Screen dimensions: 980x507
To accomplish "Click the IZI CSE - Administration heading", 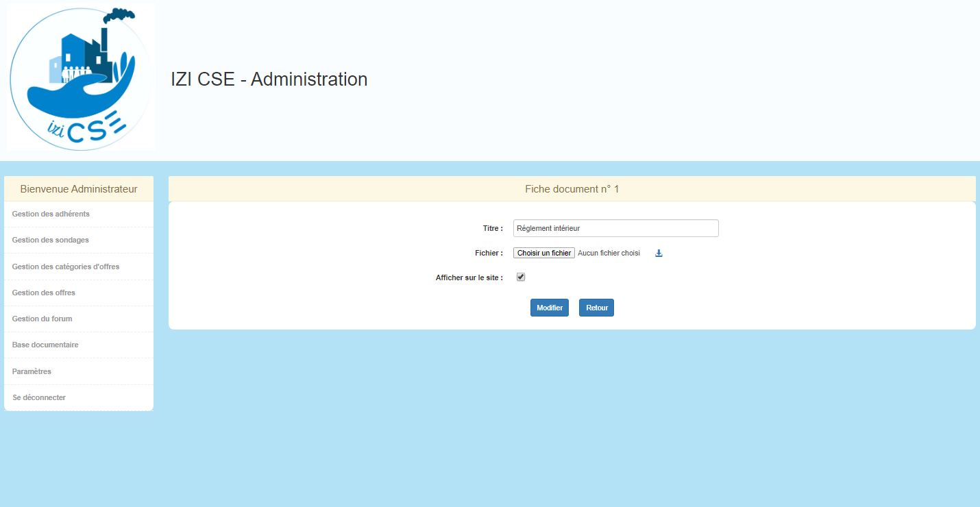I will pos(269,79).
